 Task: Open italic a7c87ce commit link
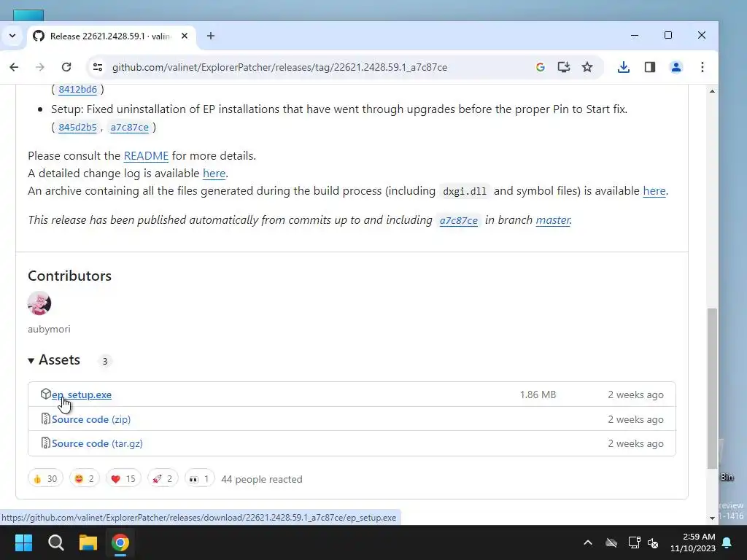click(458, 220)
